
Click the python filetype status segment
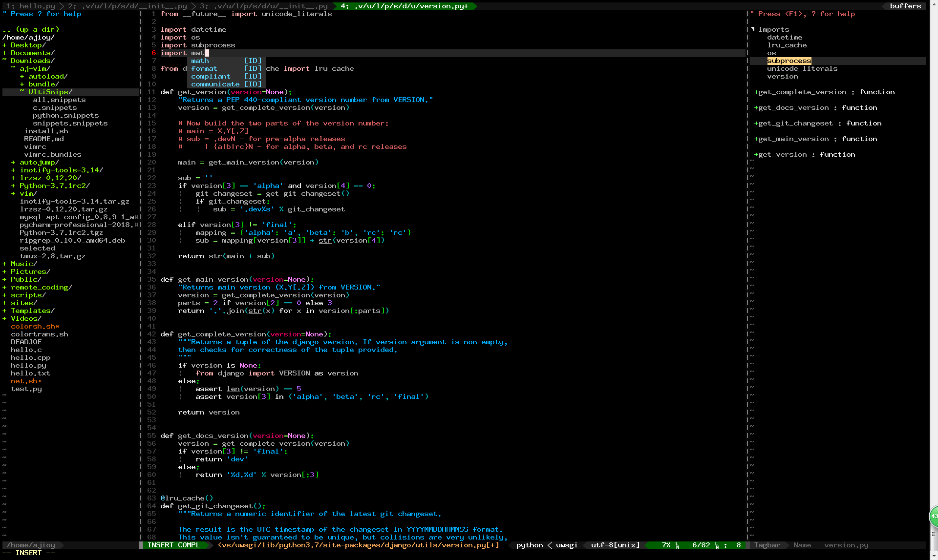(529, 545)
